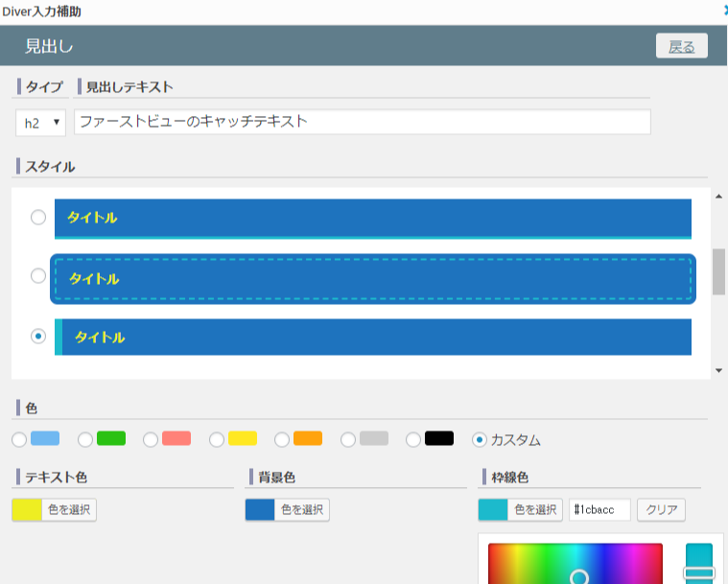The image size is (728, 584).
Task: Select the left-border title style radio
Action: pyautogui.click(x=38, y=337)
